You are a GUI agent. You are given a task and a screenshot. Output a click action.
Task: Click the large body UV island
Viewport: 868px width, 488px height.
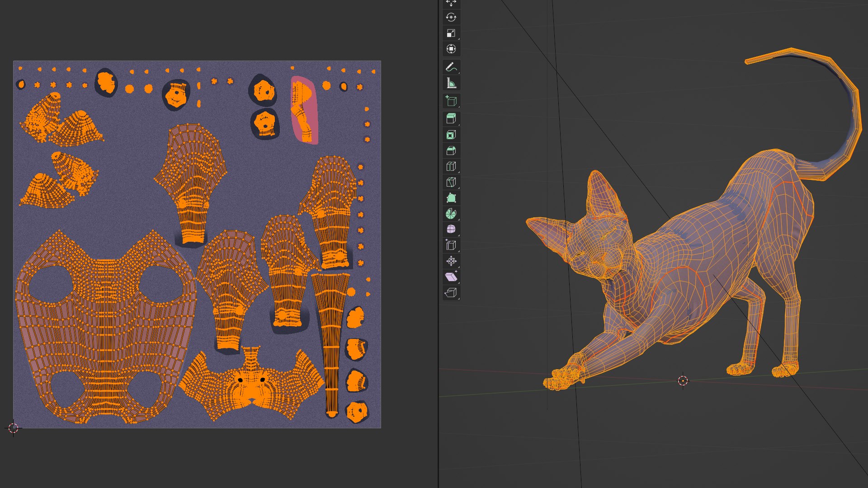(x=106, y=328)
